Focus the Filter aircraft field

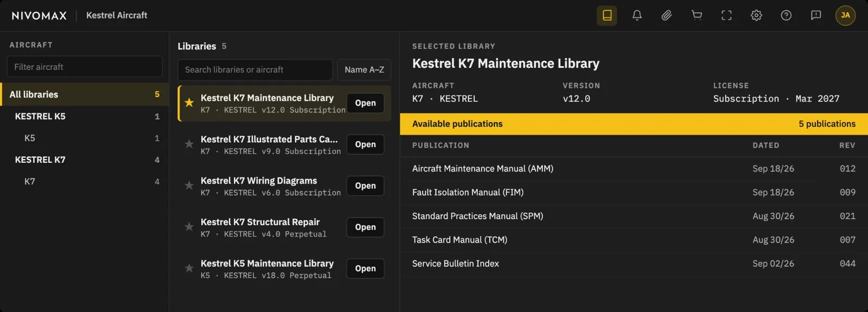coord(85,67)
